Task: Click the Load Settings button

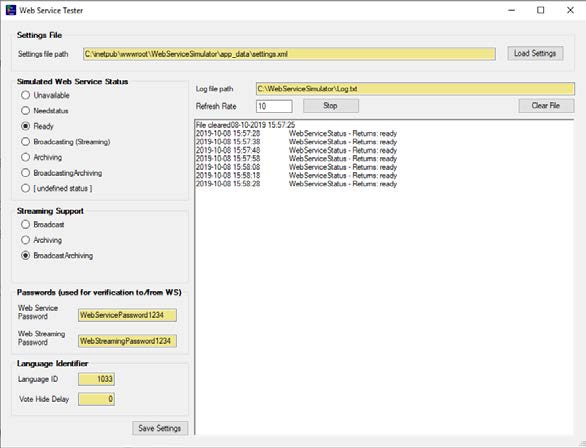Action: [x=535, y=53]
